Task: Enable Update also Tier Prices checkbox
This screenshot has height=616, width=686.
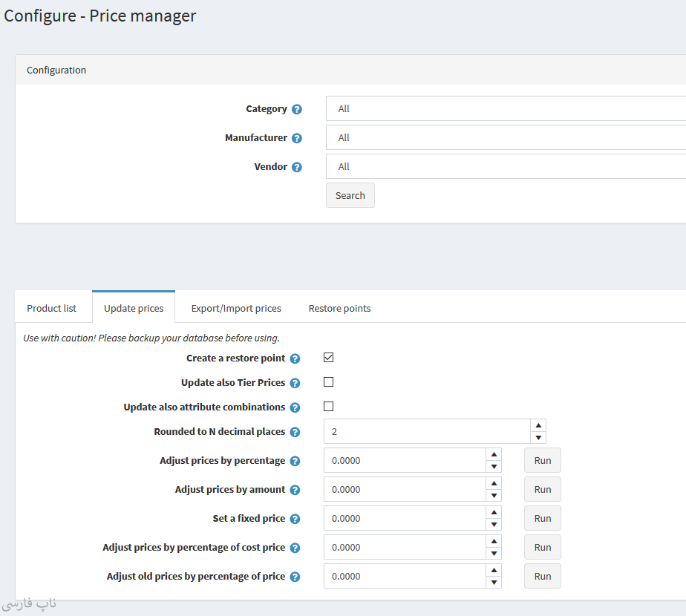Action: [329, 382]
